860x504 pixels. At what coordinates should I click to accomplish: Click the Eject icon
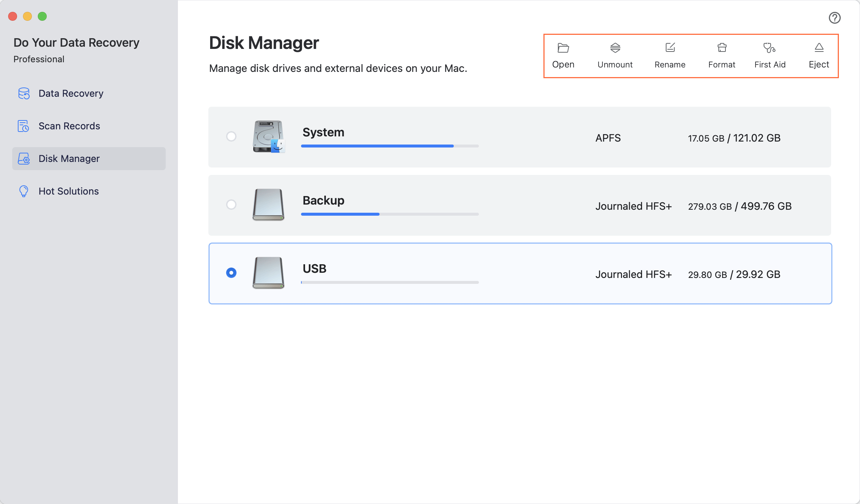(819, 48)
